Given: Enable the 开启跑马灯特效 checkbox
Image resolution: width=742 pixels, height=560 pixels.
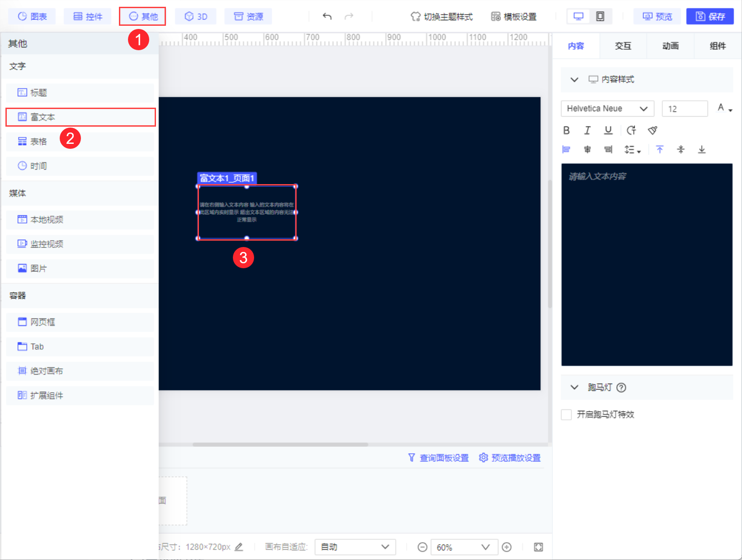Looking at the screenshot, I should tap(566, 415).
